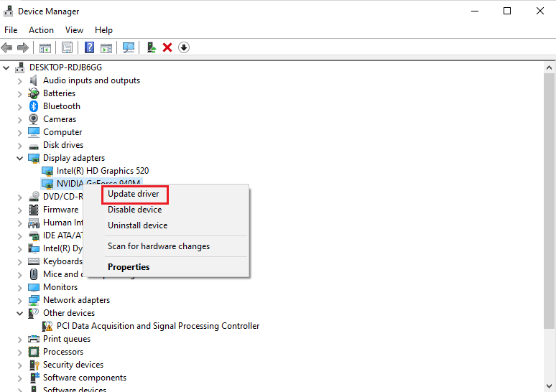The width and height of the screenshot is (556, 392).
Task: Click the vertical scrollbar thumb
Action: point(550,201)
